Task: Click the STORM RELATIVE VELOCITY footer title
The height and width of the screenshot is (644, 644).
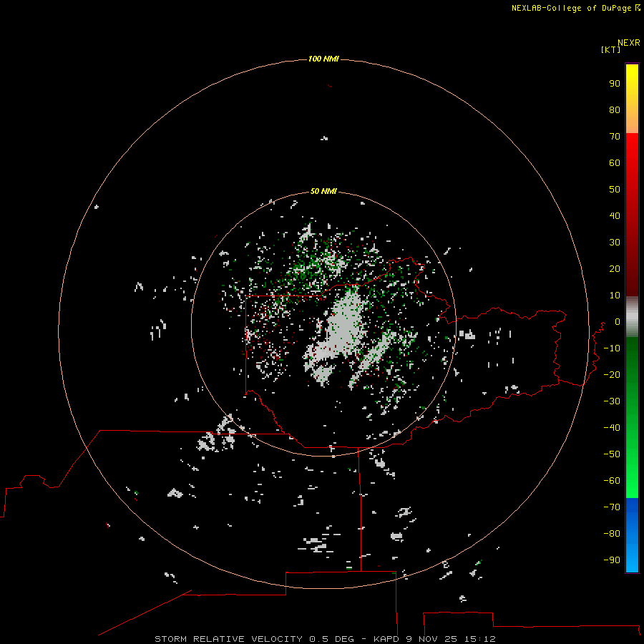Action: (x=228, y=639)
